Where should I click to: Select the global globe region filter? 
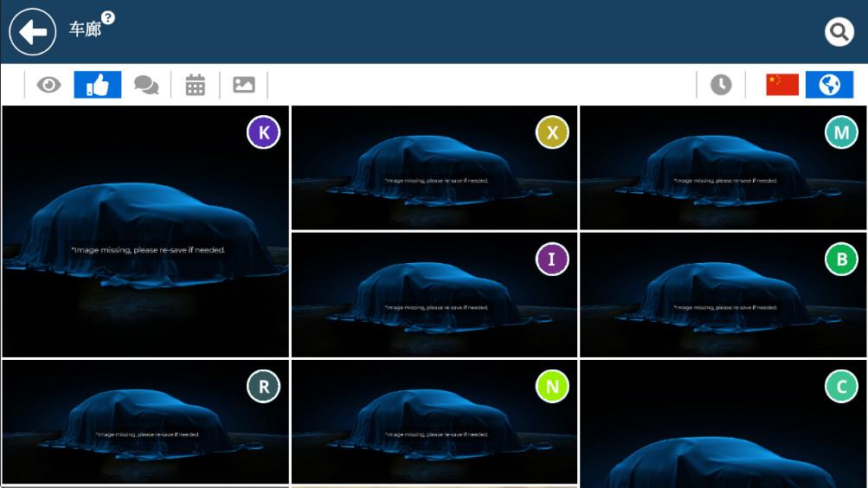point(829,85)
